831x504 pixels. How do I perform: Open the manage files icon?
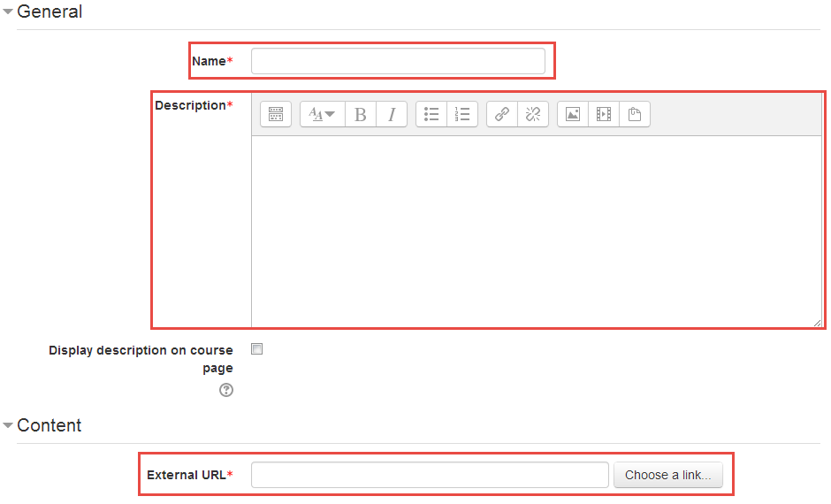tap(635, 114)
